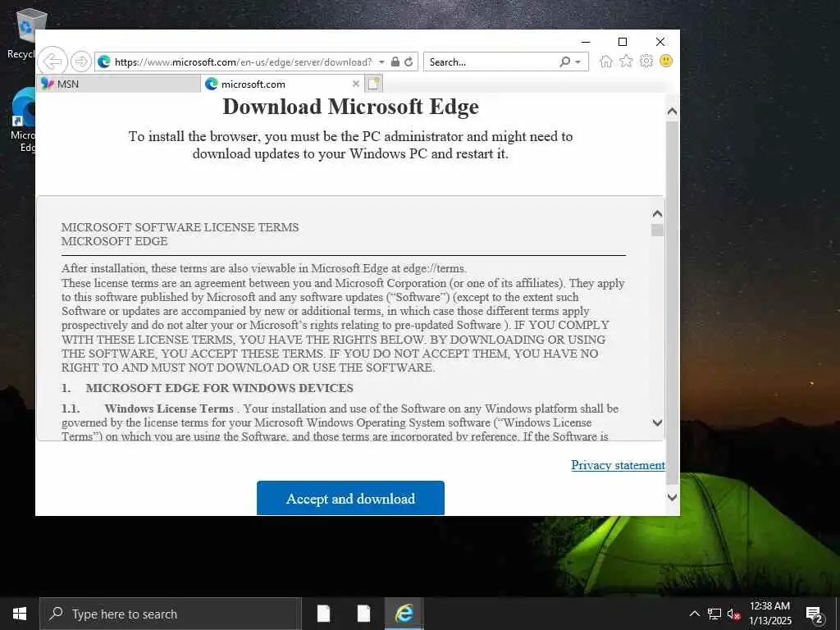Click the first document icon on taskbar

[323, 614]
